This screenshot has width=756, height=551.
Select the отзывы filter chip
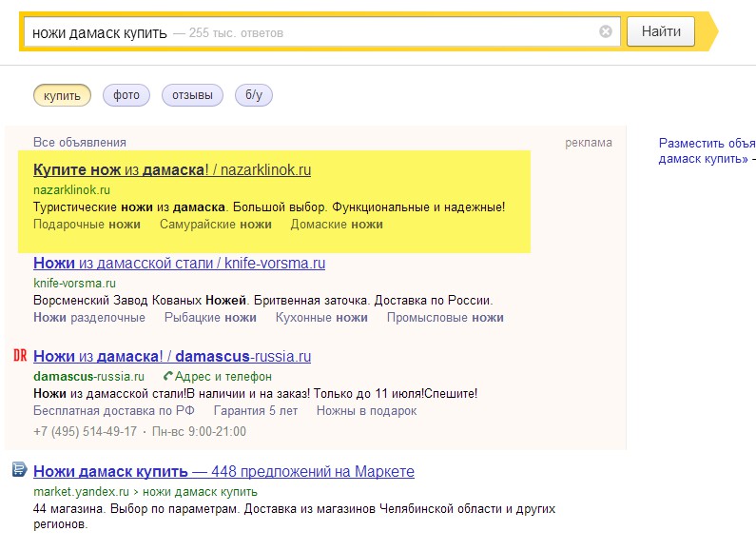click(192, 95)
